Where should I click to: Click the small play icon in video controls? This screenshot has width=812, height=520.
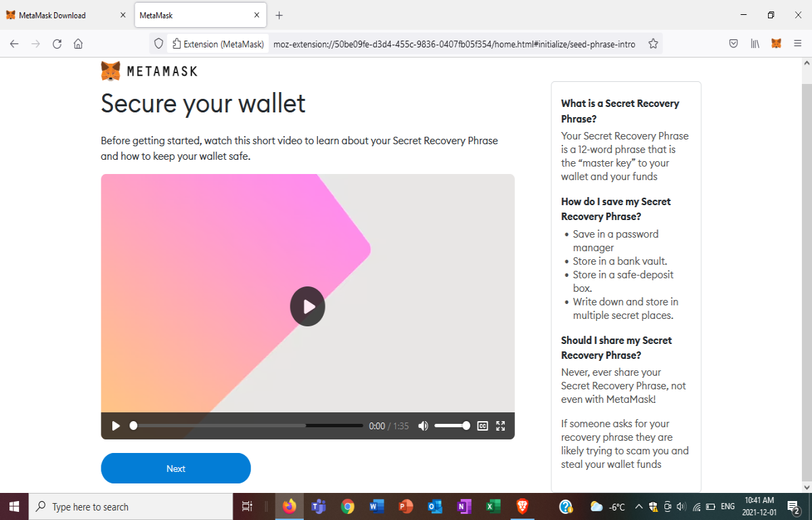click(116, 426)
